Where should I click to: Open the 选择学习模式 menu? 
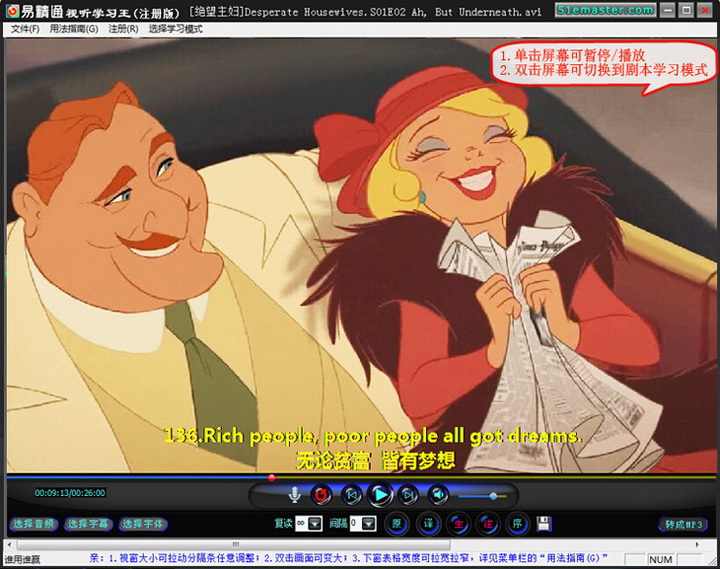click(x=175, y=29)
